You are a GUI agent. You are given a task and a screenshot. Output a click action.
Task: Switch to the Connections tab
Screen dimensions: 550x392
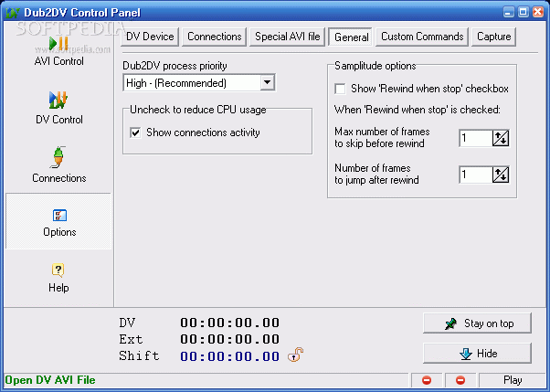215,37
